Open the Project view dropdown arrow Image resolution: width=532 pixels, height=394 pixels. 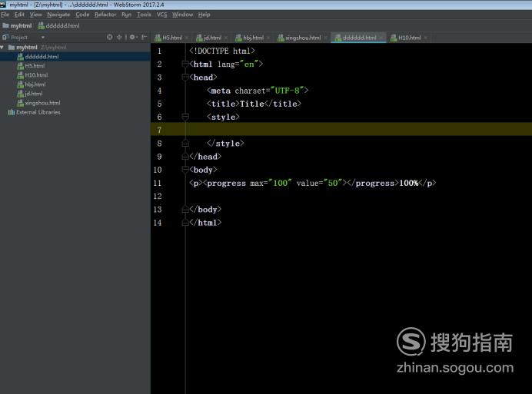[x=43, y=38]
